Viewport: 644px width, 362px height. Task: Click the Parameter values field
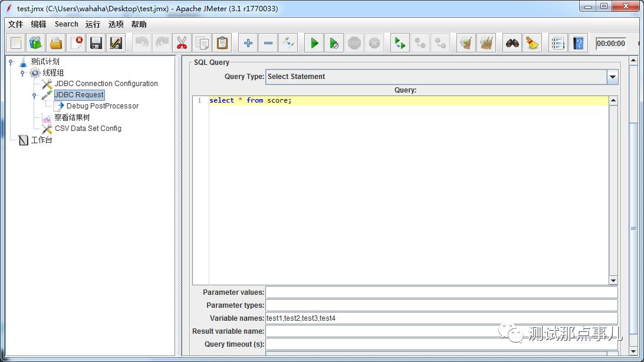[442, 292]
